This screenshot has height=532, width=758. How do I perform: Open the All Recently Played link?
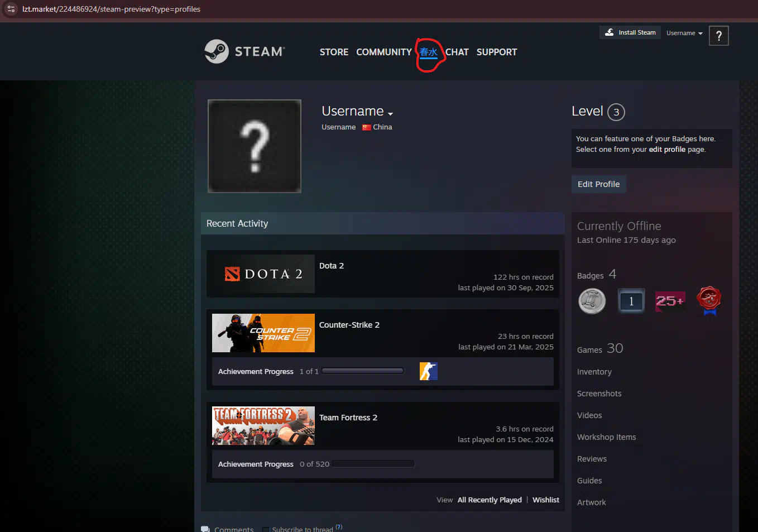point(490,500)
